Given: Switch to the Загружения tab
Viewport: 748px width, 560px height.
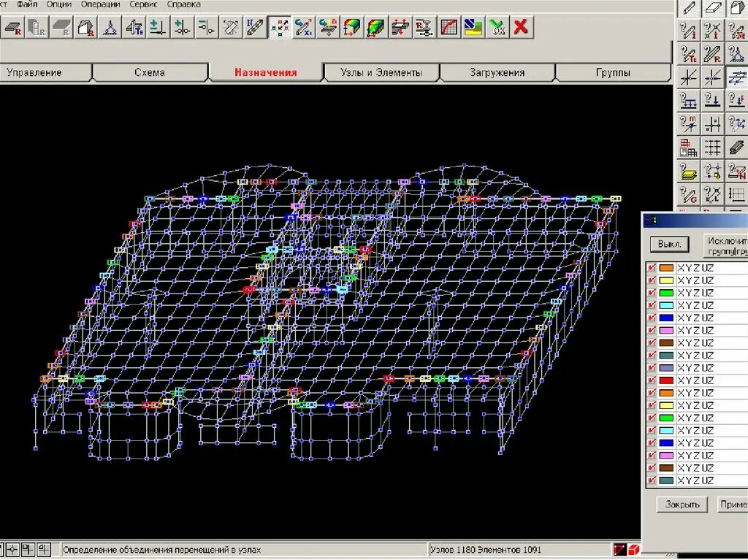Looking at the screenshot, I should (497, 73).
